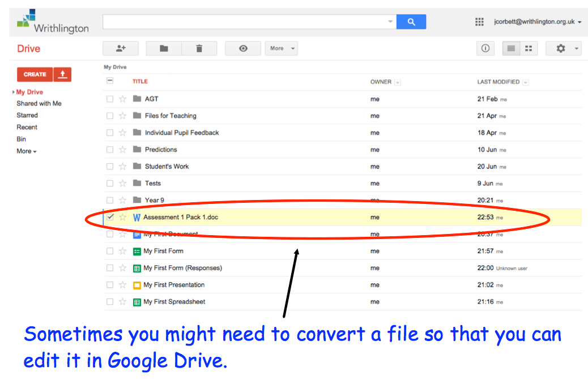Toggle the select-all checkbox in header
The image size is (588, 379).
click(110, 80)
